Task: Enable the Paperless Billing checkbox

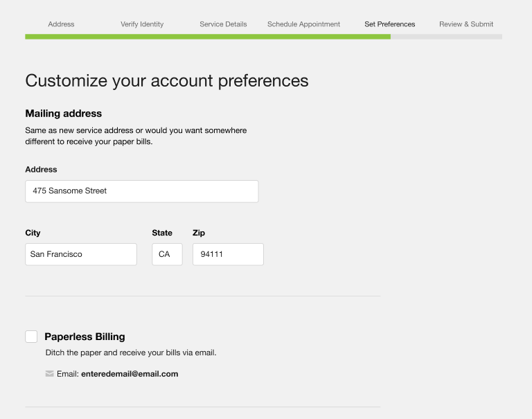Action: point(31,337)
